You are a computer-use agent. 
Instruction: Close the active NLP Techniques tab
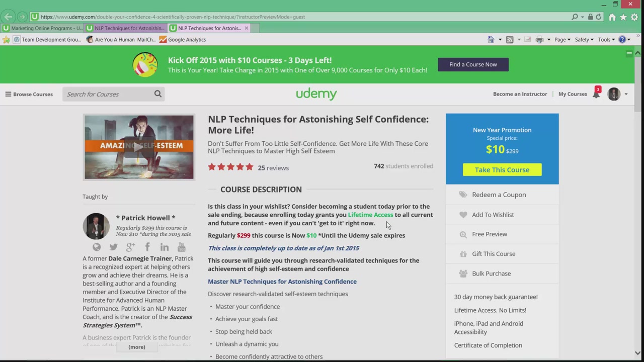(247, 28)
